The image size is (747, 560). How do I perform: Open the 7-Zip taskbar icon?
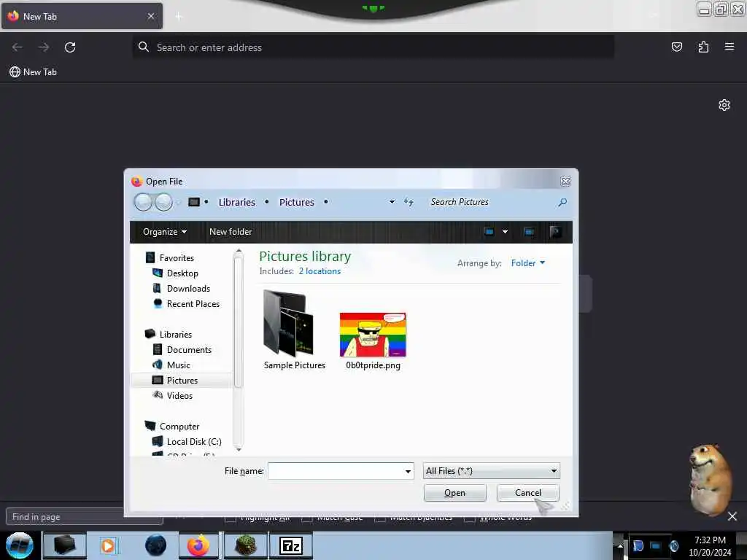click(x=290, y=545)
